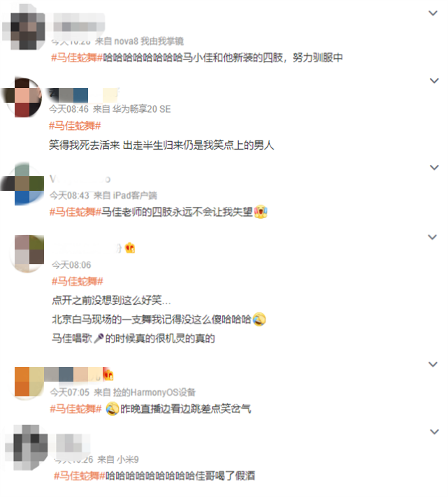Open #马佳蛇舞# hashtag in the 08:06 post

(78, 281)
